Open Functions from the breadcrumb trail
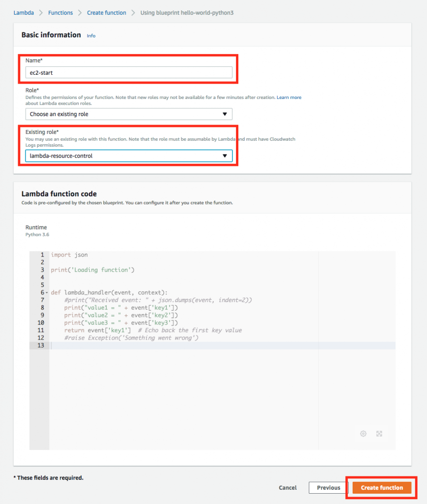This screenshot has width=427, height=504. tap(60, 12)
